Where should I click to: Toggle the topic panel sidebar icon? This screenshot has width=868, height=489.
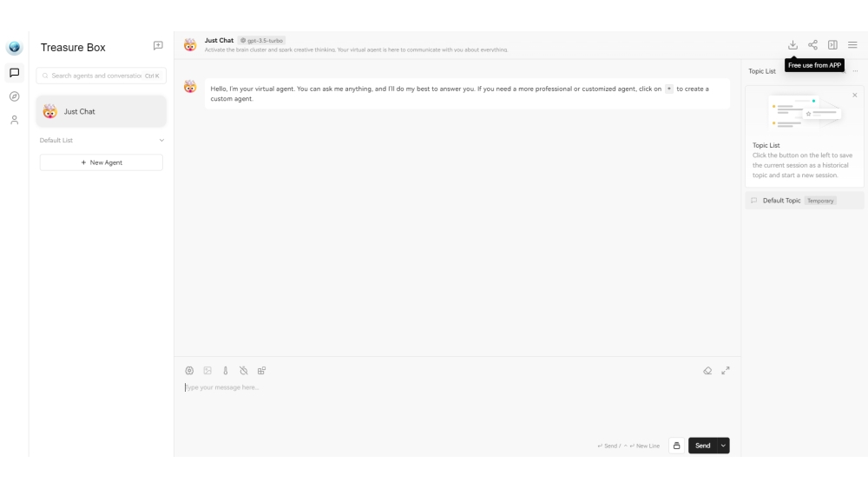832,45
